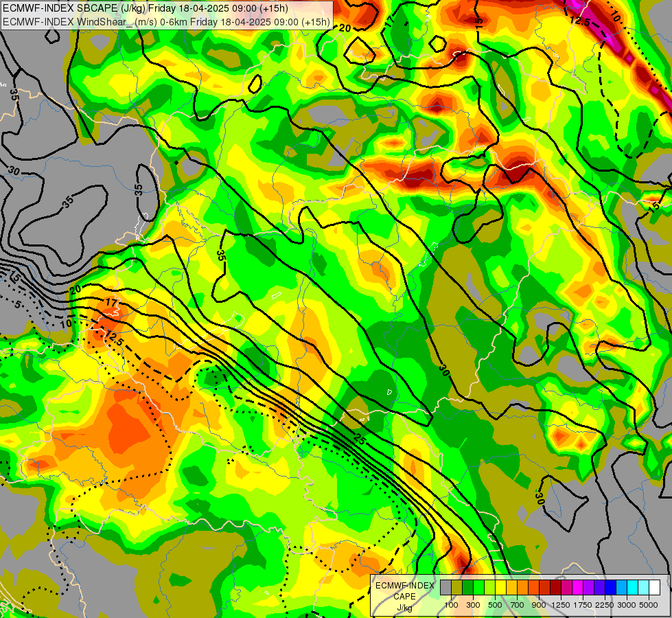The height and width of the screenshot is (618, 672).
Task: Click the WindShear 0-6km title line
Action: [166, 21]
